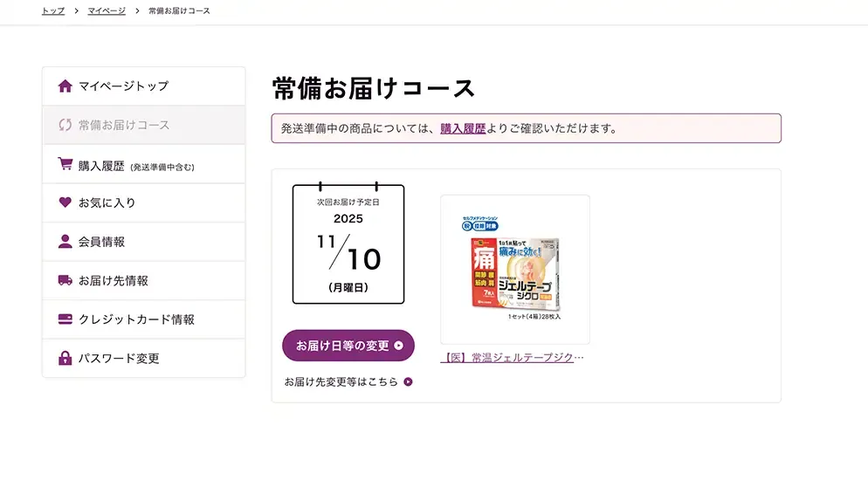This screenshot has width=868, height=494.
Task: Click the arrow icon after お届け先変更等はこちら
Action: tap(408, 381)
